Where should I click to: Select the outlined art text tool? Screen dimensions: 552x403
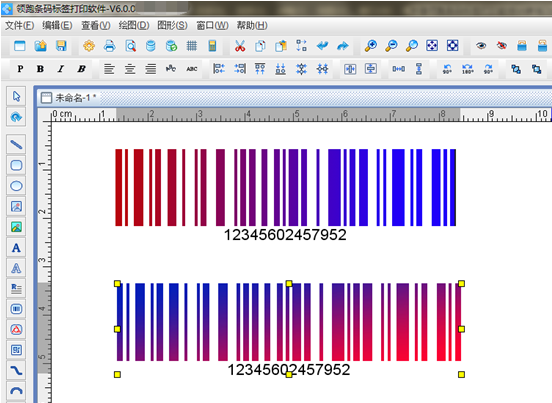tap(16, 269)
